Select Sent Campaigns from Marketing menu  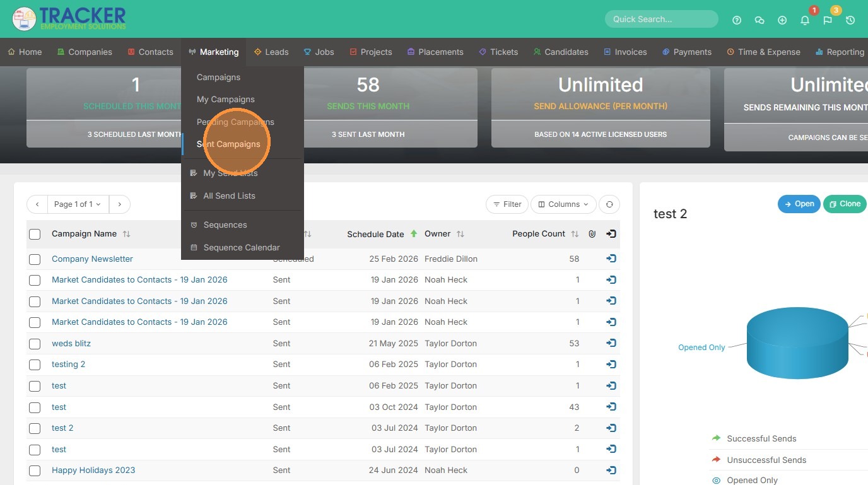228,144
